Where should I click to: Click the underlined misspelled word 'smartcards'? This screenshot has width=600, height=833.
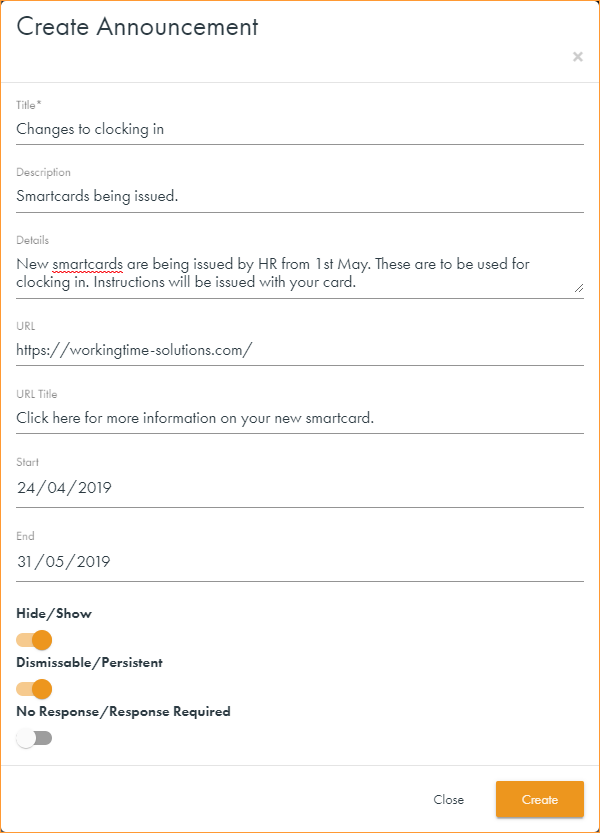[x=88, y=265]
